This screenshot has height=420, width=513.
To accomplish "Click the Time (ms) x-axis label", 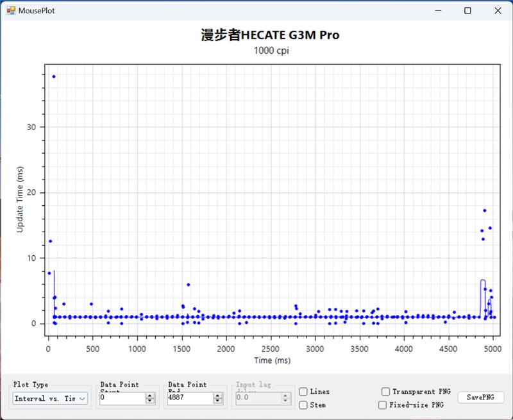I will tap(270, 360).
